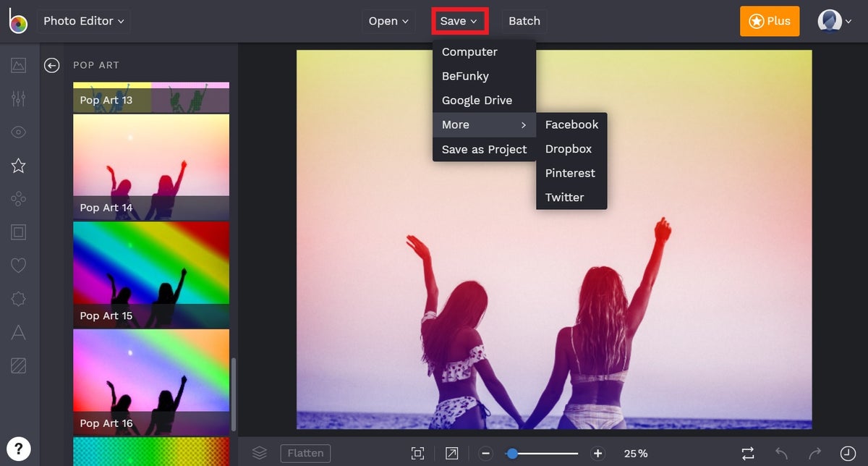Screen dimensions: 868x466
Task: Click the orange Plus upgrade button
Action: pyautogui.click(x=769, y=21)
